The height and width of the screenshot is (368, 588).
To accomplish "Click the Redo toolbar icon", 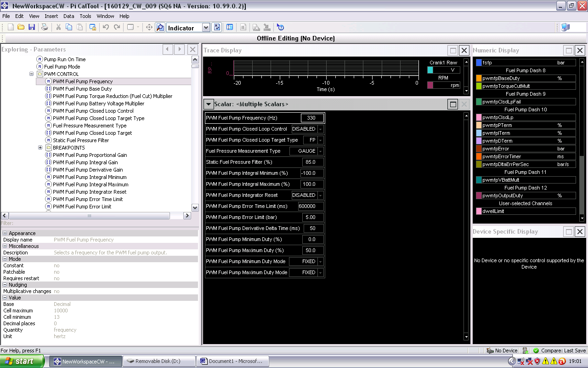I will point(117,27).
